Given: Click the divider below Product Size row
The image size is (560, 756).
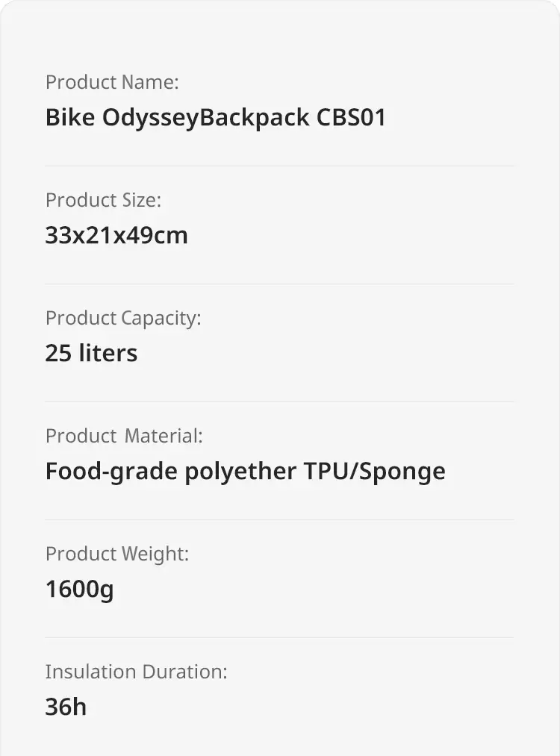Looking at the screenshot, I should pyautogui.click(x=279, y=284).
